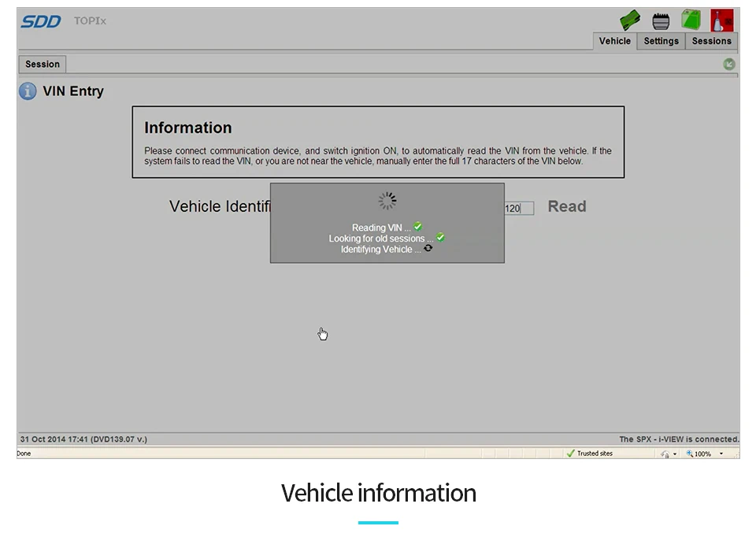The image size is (756, 537).
Task: Click the loading spinner in the progress dialog
Action: 387,201
